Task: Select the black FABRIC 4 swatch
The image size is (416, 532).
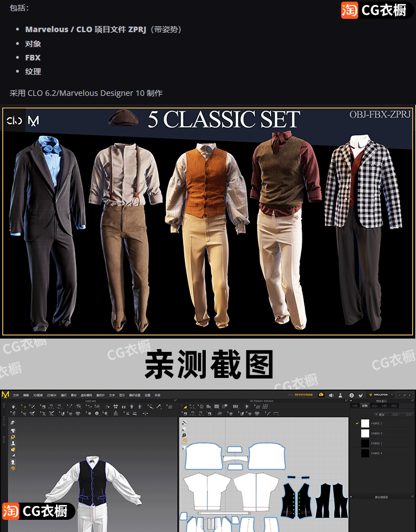Action: point(365,453)
